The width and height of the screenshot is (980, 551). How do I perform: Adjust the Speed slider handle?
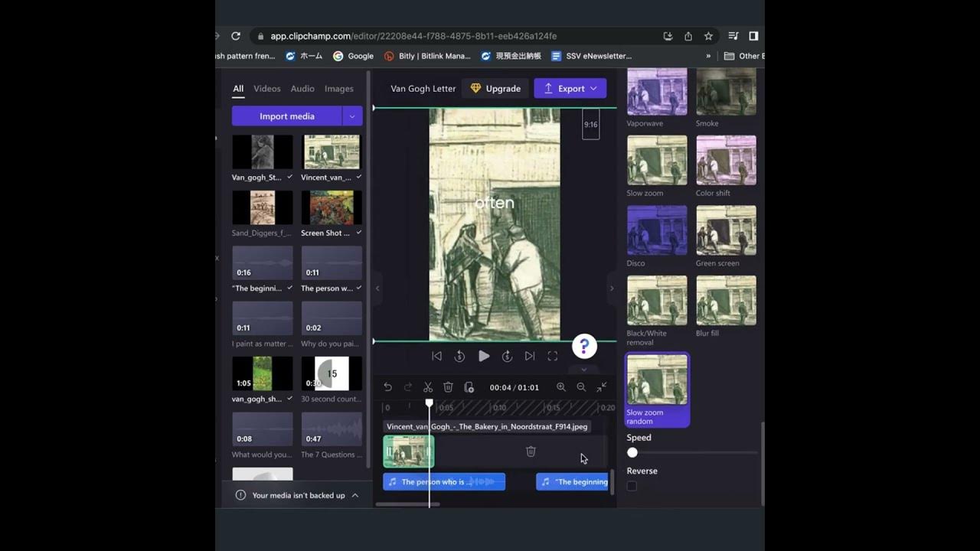click(x=632, y=453)
